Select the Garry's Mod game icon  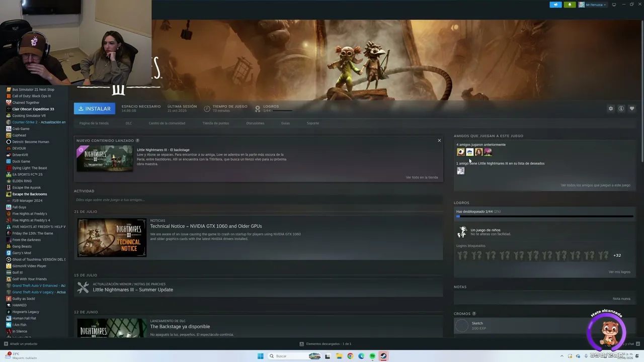point(9,253)
